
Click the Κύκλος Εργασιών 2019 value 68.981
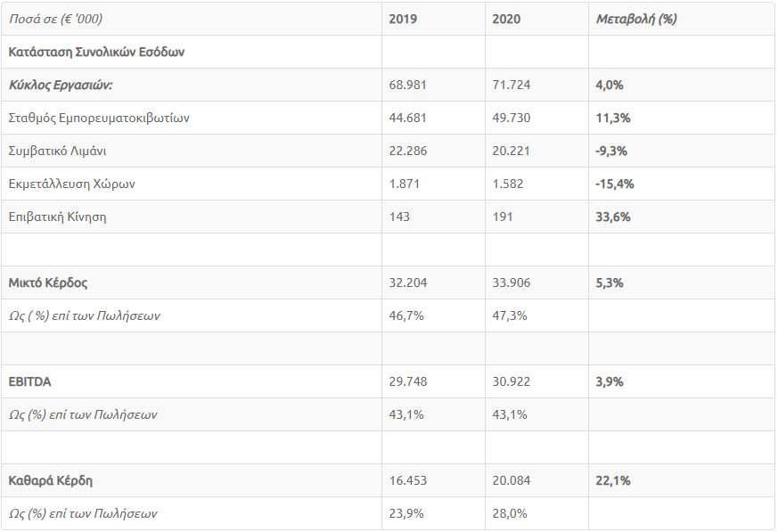click(x=407, y=85)
